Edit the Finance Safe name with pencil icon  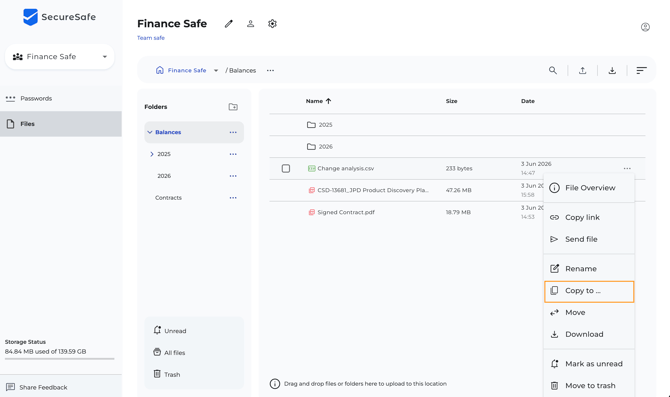(229, 24)
